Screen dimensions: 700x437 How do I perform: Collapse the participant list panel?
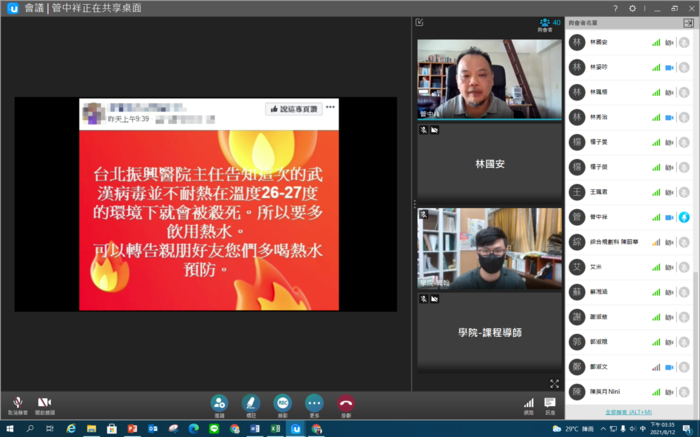[688, 23]
